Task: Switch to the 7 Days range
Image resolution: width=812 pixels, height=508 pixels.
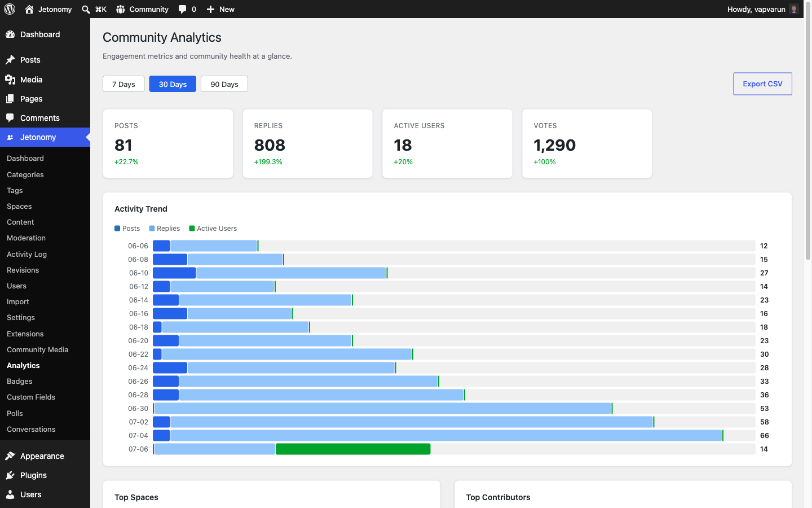Action: [x=123, y=84]
